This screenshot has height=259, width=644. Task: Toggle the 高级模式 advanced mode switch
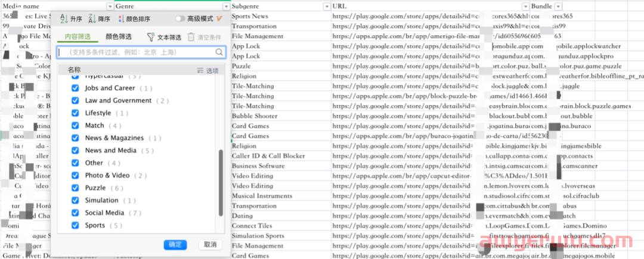(x=180, y=19)
